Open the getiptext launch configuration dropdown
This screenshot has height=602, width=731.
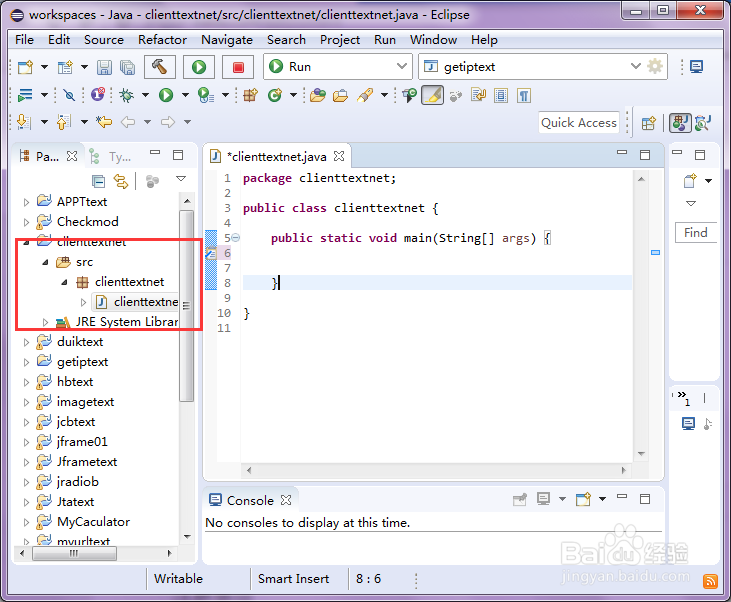636,66
